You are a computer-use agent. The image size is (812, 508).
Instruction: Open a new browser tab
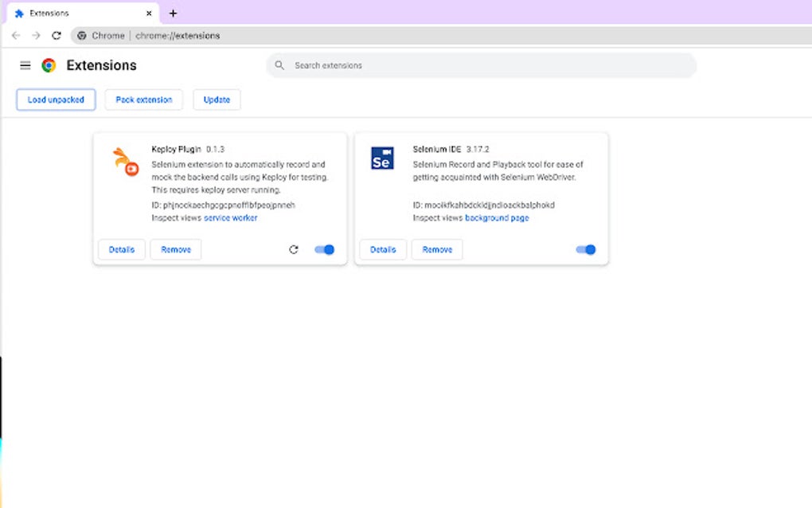173,13
